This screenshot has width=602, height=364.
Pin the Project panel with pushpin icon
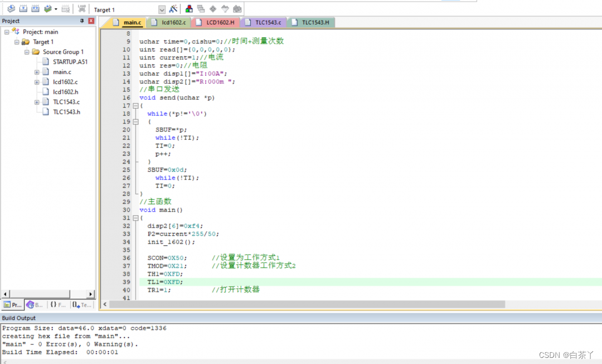[82, 21]
